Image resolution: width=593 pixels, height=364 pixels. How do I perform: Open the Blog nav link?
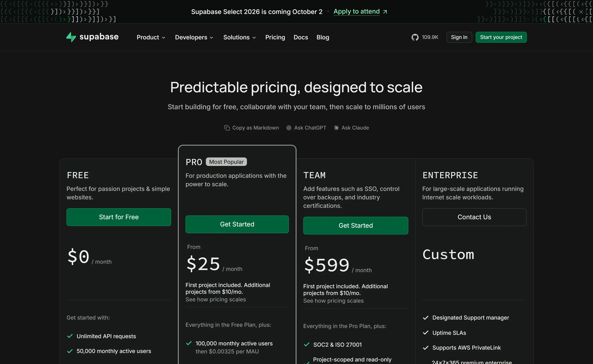323,37
